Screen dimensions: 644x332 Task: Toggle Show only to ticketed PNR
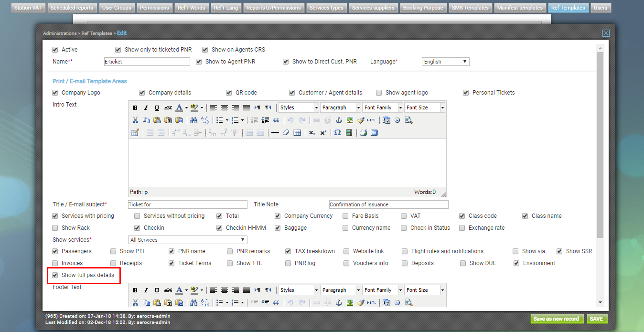[118, 50]
